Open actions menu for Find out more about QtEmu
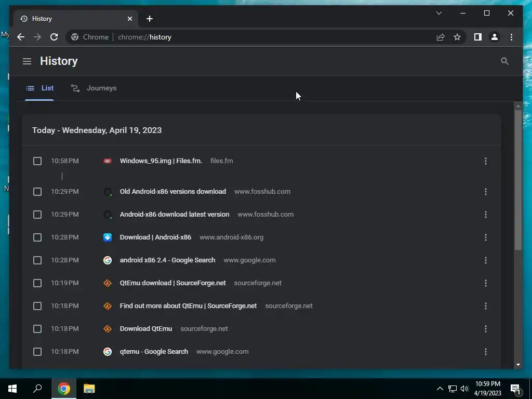532x399 pixels. click(486, 306)
